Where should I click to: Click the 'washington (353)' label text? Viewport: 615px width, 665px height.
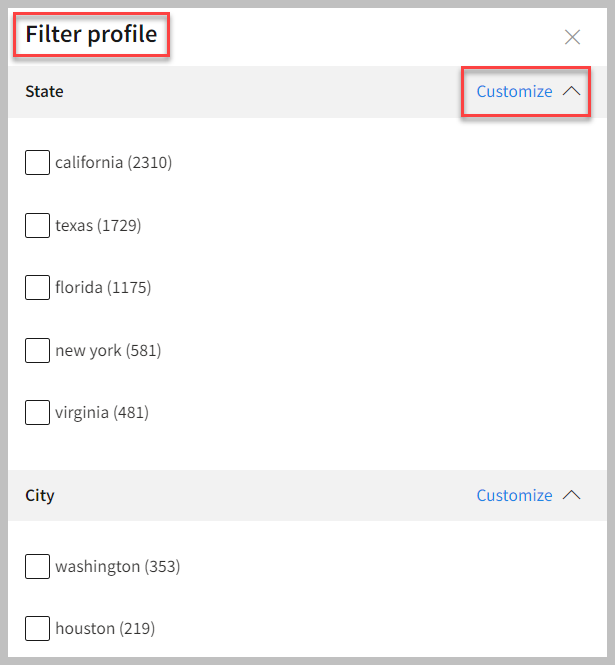pyautogui.click(x=118, y=566)
